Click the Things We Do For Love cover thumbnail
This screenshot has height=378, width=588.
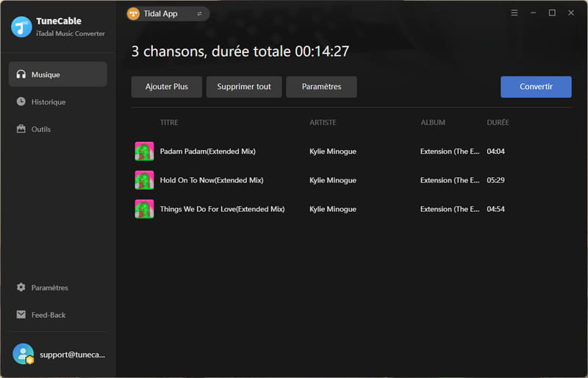pyautogui.click(x=144, y=209)
